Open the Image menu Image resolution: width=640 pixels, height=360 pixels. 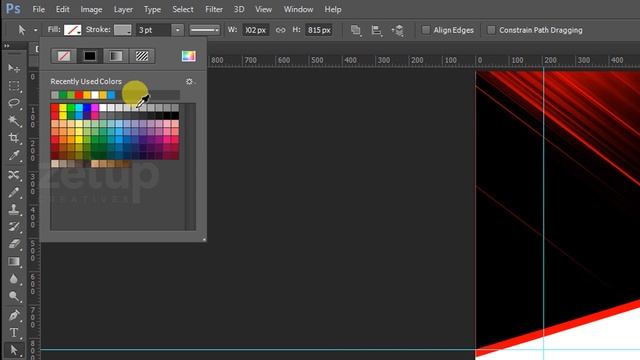click(91, 9)
